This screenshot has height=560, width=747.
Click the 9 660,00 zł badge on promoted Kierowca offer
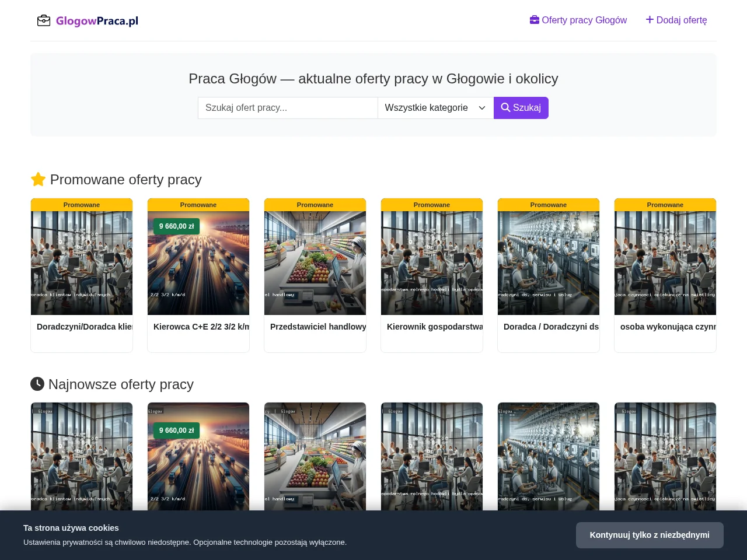tap(176, 226)
